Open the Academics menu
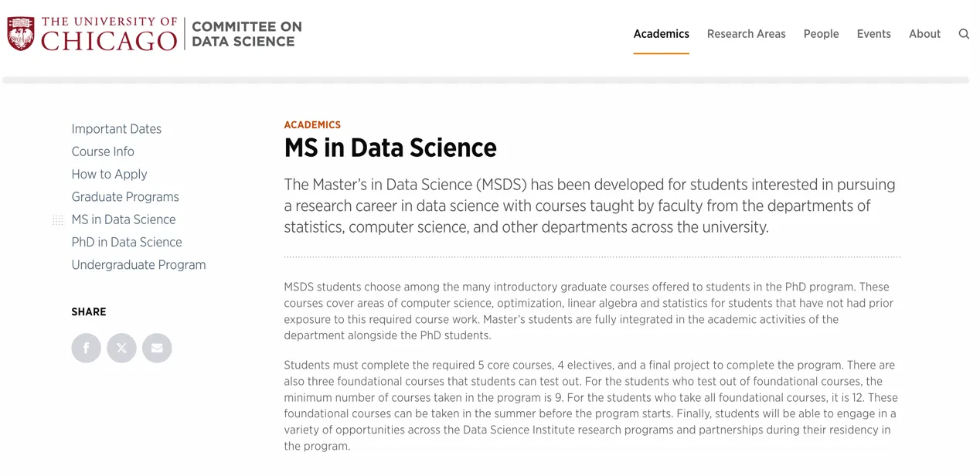Viewport: 980px width, 476px height. click(661, 34)
